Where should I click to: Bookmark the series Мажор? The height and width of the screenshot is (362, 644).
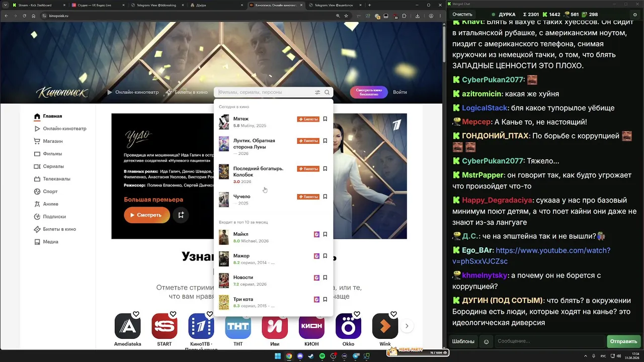pos(325,256)
